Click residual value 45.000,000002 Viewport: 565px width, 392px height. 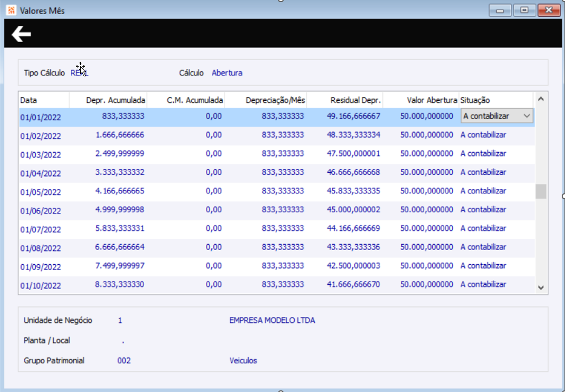pyautogui.click(x=354, y=210)
